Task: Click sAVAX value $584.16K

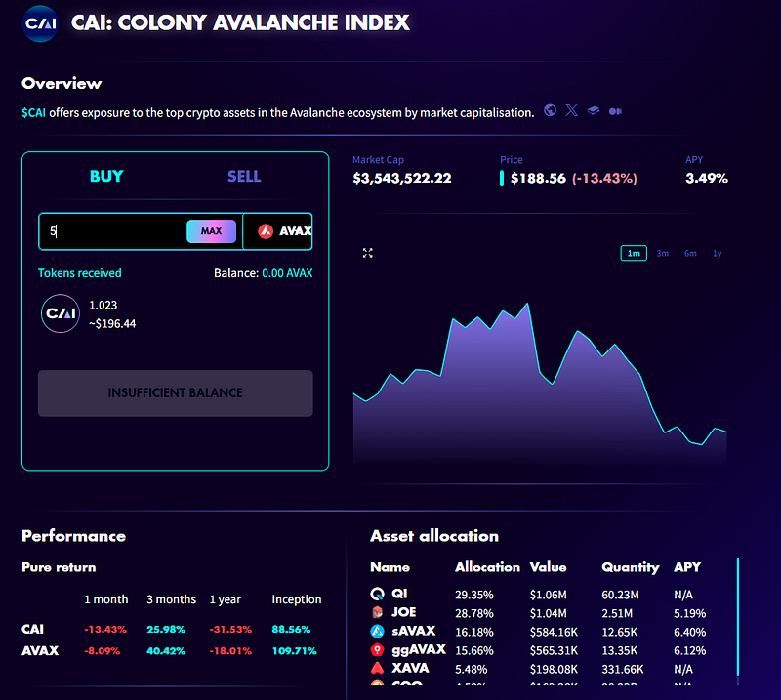Action: click(554, 633)
